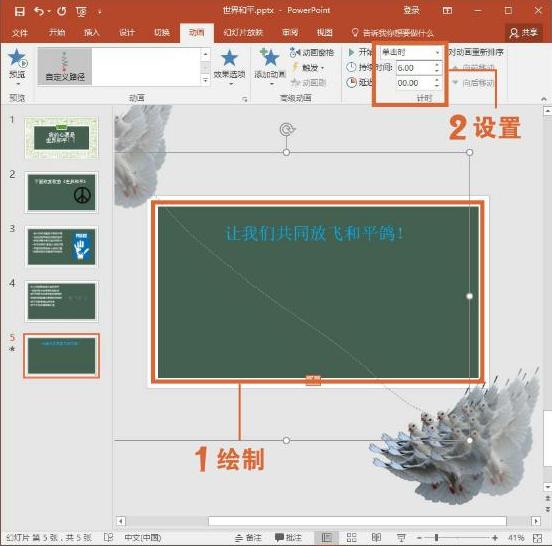Click the 共享 share button
552x546 pixels.
pos(523,33)
